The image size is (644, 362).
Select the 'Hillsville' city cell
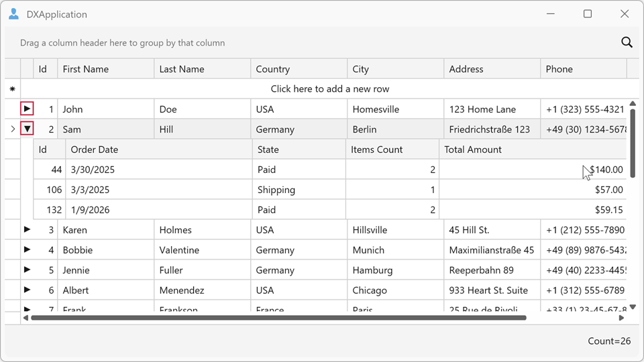coord(396,230)
